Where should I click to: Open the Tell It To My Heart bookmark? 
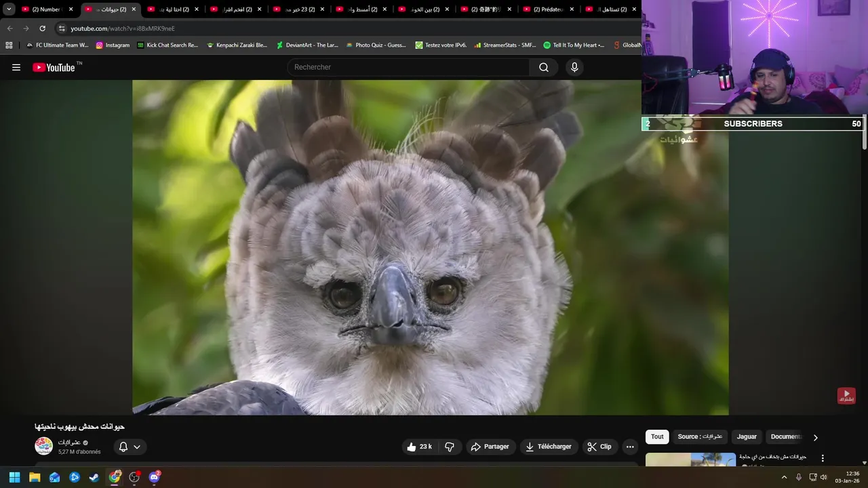click(x=573, y=45)
